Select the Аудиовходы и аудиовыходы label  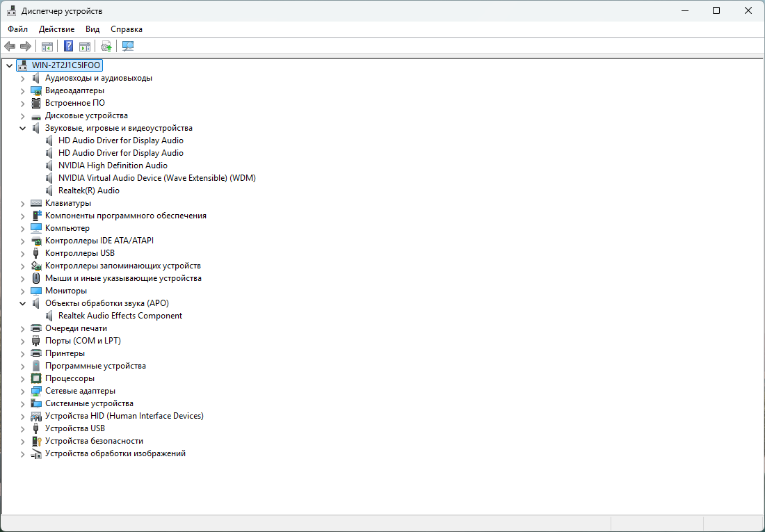pyautogui.click(x=99, y=78)
